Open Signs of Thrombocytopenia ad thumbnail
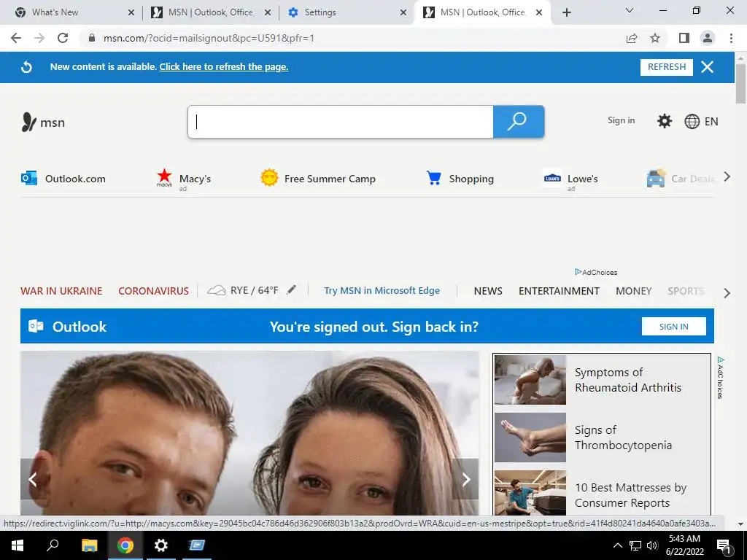This screenshot has width=747, height=560. click(x=530, y=437)
